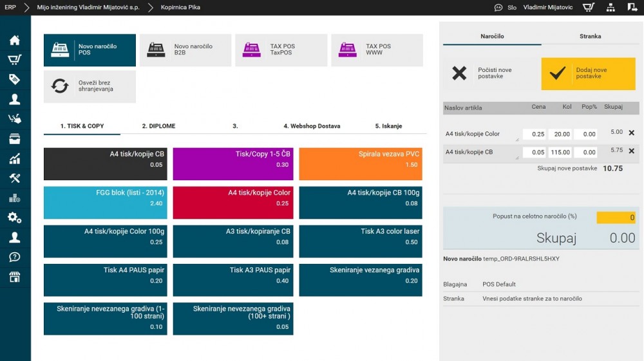Open the growth chart reports icon
Screen dimensions: 644x361
[14, 159]
